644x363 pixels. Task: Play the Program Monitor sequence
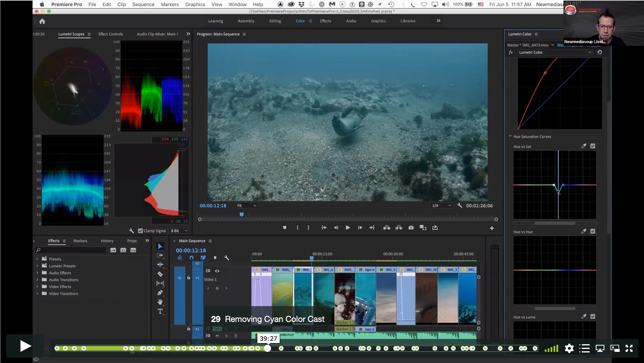(348, 228)
